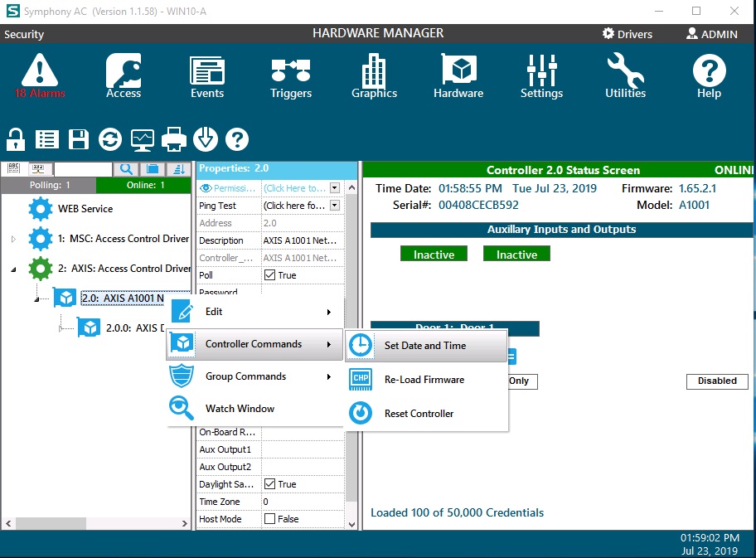Open the Controller Commands submenu
Image resolution: width=756 pixels, height=558 pixels.
[x=254, y=344]
